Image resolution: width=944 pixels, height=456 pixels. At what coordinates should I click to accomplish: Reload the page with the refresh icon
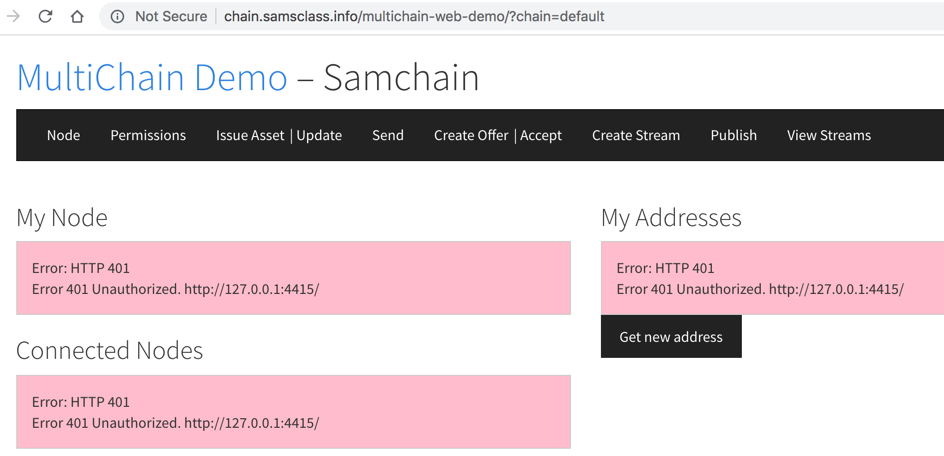coord(45,16)
